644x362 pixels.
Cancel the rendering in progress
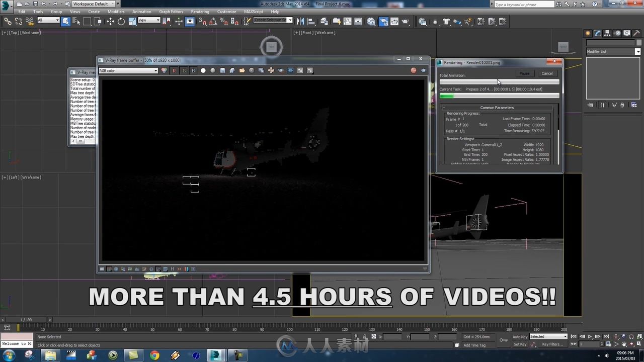click(x=547, y=73)
